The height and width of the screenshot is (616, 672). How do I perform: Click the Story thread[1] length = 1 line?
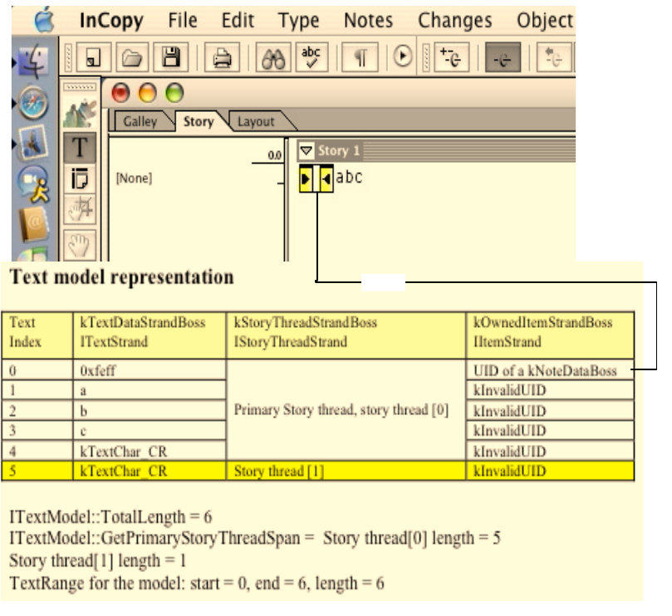(x=98, y=560)
